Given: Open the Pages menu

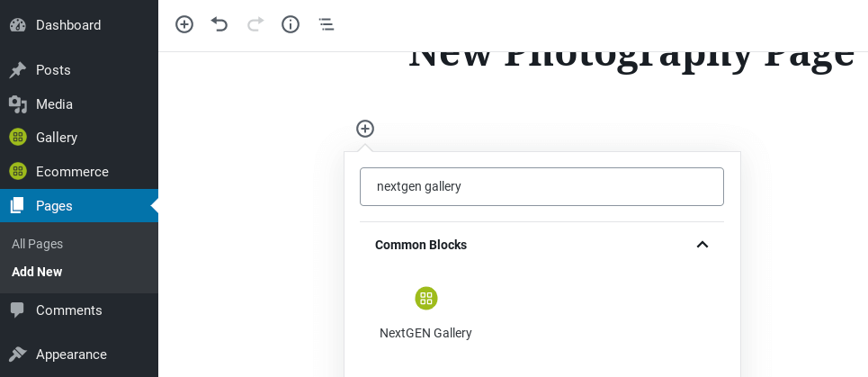Looking at the screenshot, I should [79, 206].
